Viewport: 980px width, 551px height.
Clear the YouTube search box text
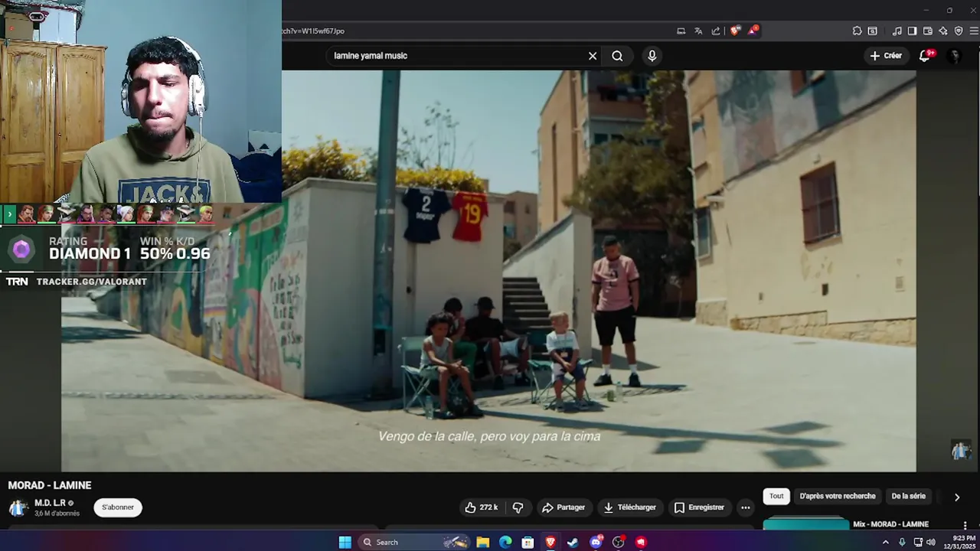[592, 56]
